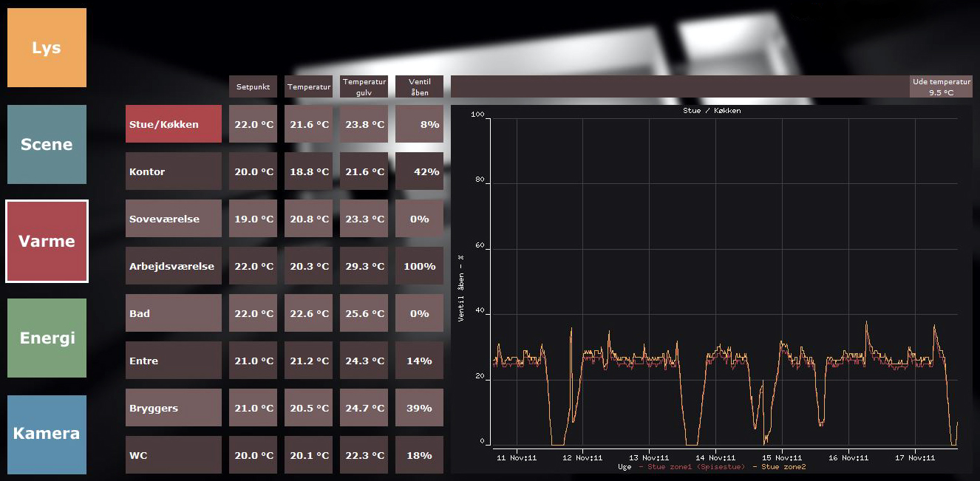Viewport: 980px width, 481px height.
Task: Click Arbejdsværelse valve 100% value
Action: point(419,266)
